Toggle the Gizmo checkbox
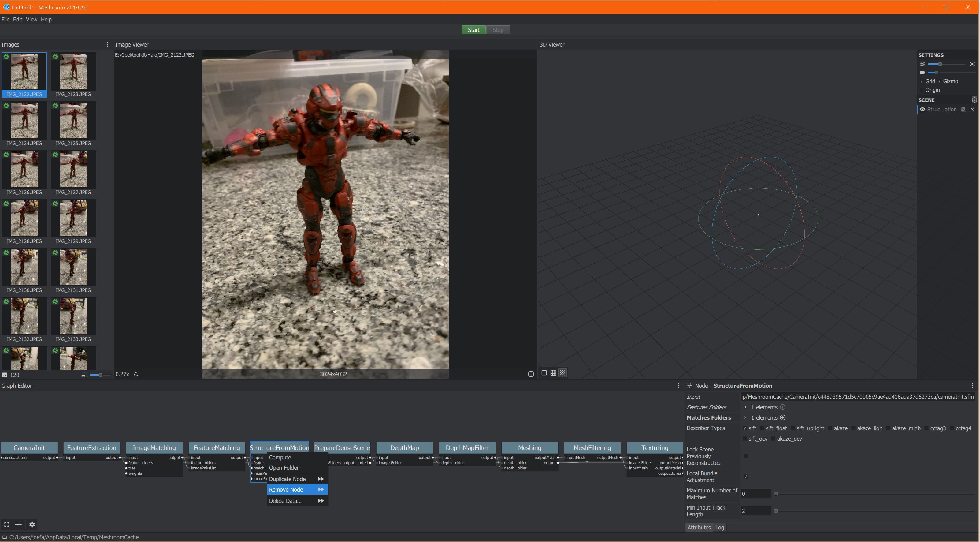The height and width of the screenshot is (542, 980). pos(939,81)
